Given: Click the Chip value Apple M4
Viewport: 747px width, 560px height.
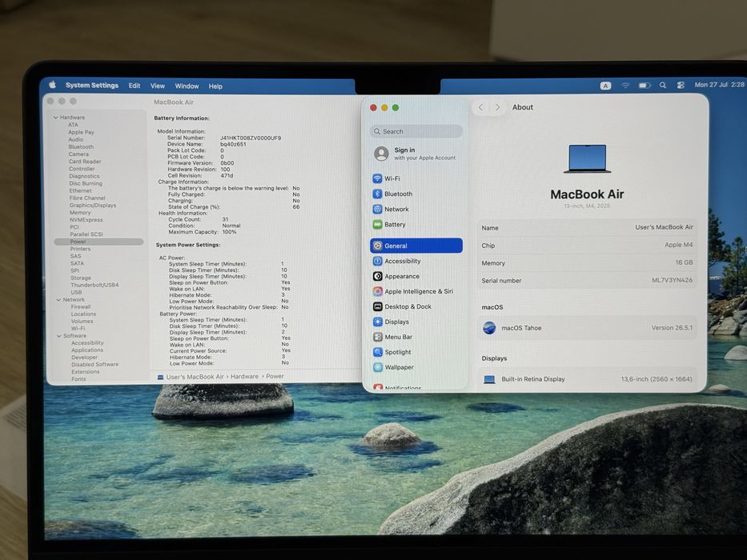Looking at the screenshot, I should pos(678,245).
